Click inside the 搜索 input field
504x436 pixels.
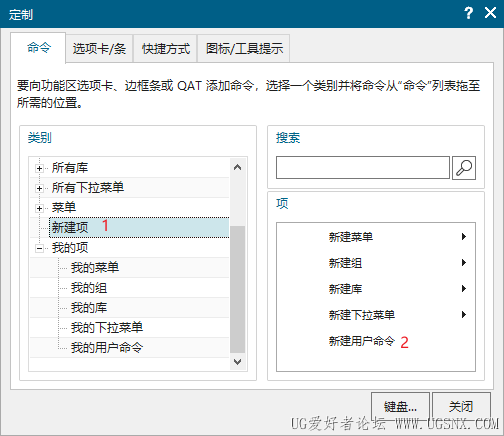coord(363,168)
